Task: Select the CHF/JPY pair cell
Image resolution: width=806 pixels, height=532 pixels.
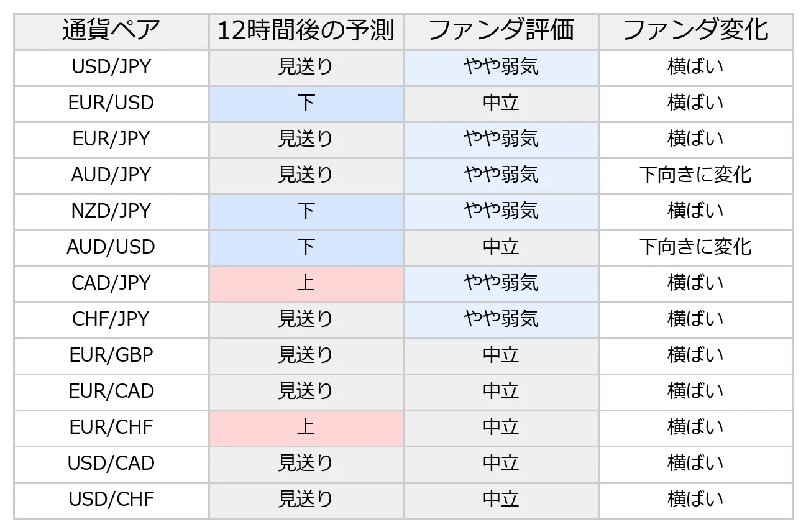Action: click(x=111, y=319)
